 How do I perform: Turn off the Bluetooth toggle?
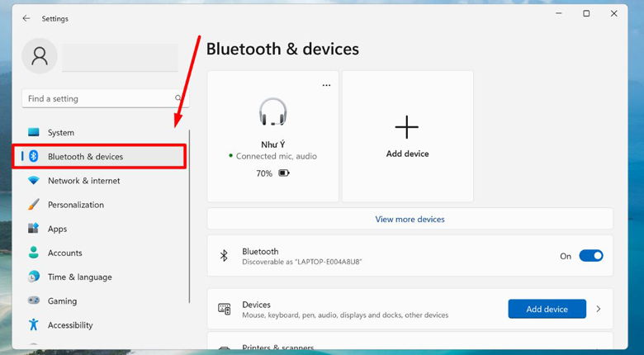[591, 256]
